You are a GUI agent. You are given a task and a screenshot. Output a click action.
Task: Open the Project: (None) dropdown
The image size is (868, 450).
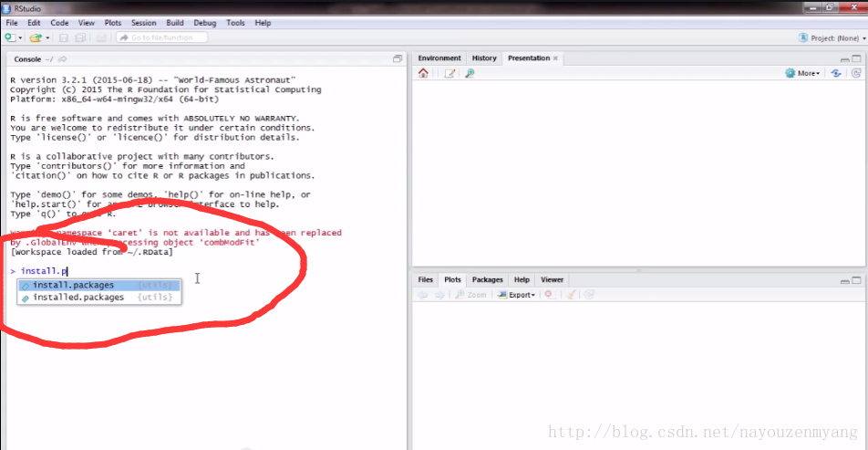pyautogui.click(x=832, y=38)
